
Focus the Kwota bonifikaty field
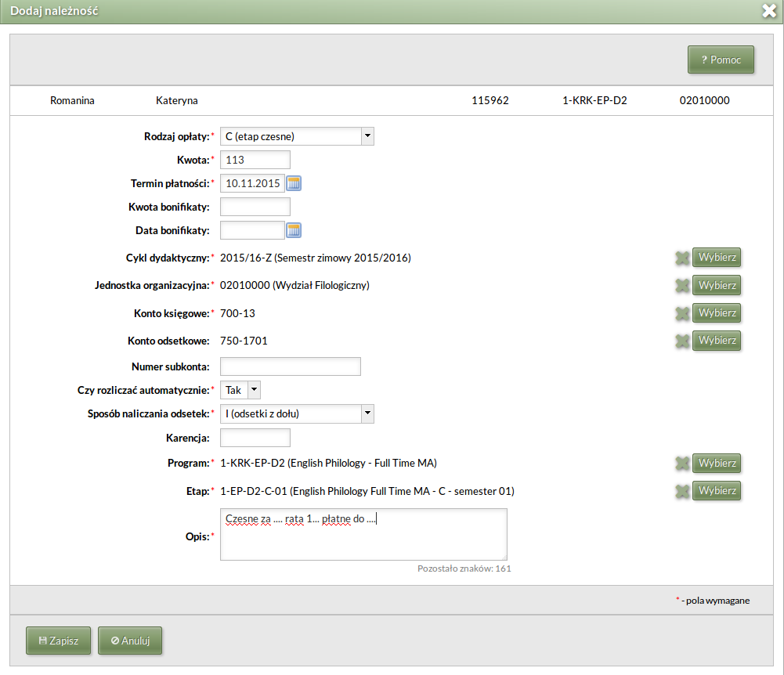255,207
